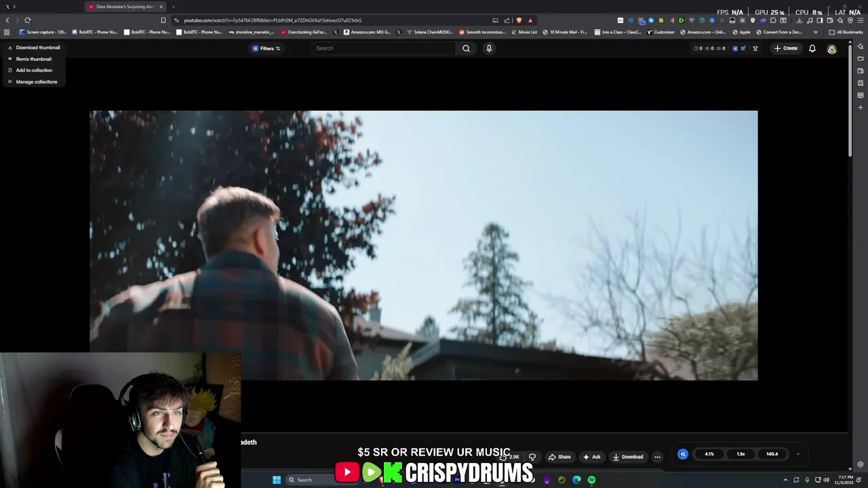Open Overclocking GeFor... bookmark

tap(303, 32)
